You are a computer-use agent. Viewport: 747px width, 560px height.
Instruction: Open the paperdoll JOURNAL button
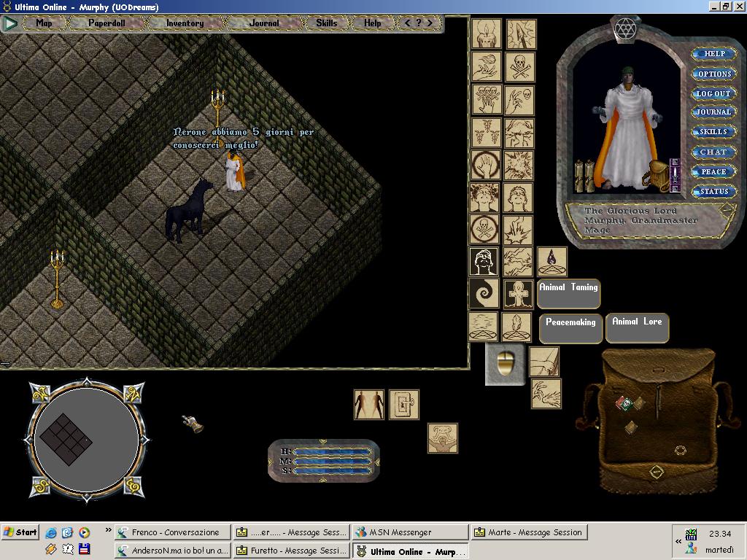[x=713, y=112]
